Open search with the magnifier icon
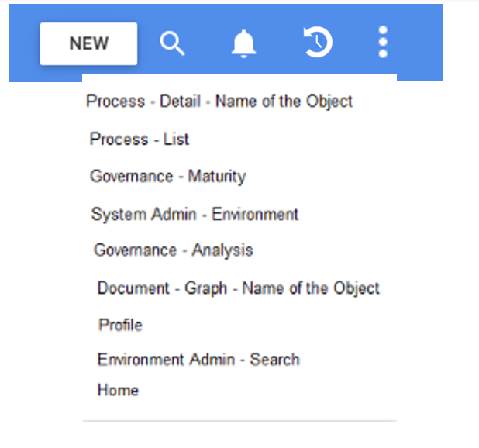Image resolution: width=479 pixels, height=448 pixels. click(x=172, y=43)
